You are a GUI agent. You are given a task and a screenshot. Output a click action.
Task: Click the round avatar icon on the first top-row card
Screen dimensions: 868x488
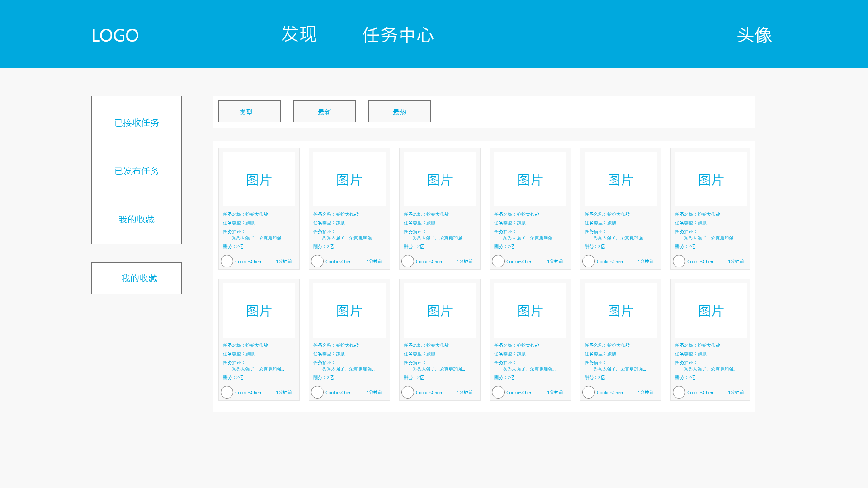pos(227,261)
